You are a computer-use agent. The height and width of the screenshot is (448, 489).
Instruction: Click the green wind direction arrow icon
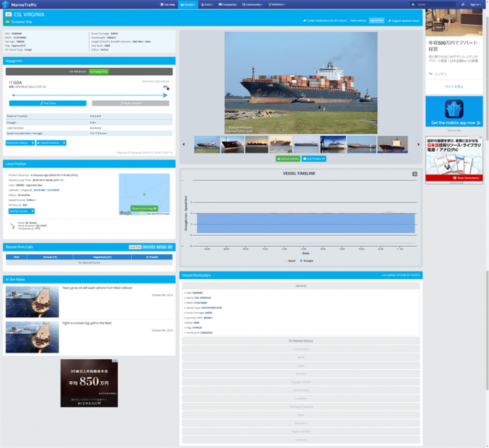(12, 226)
